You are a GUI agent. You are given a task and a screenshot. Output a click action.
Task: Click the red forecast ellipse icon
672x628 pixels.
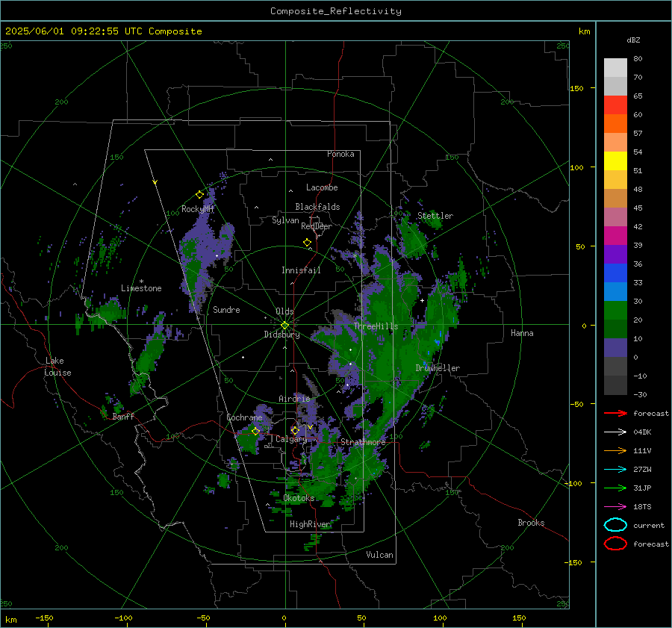click(x=615, y=544)
